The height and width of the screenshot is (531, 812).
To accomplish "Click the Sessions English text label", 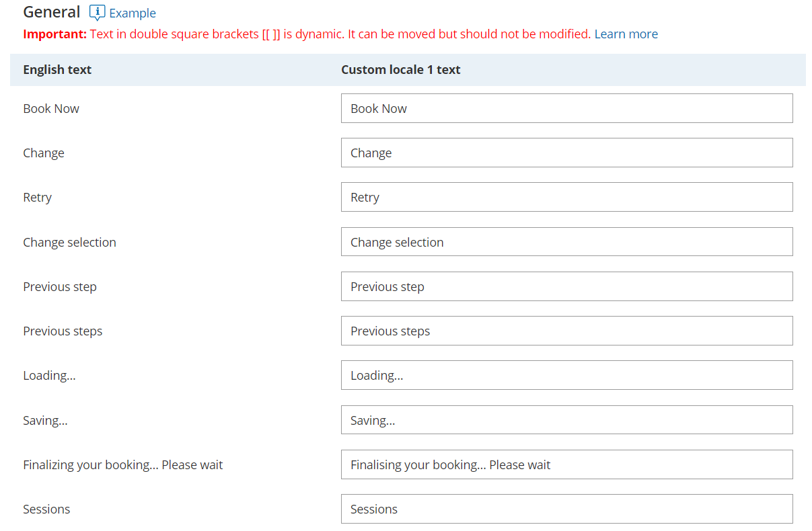I will (x=46, y=509).
